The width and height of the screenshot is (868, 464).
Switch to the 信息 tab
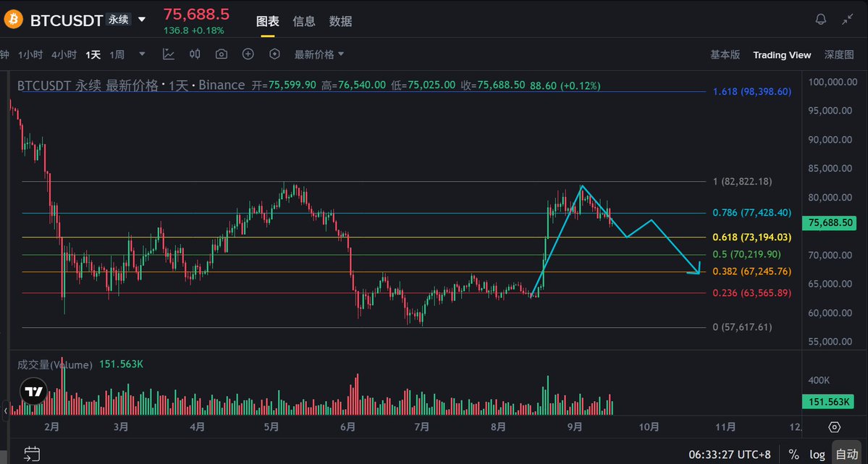(x=304, y=21)
